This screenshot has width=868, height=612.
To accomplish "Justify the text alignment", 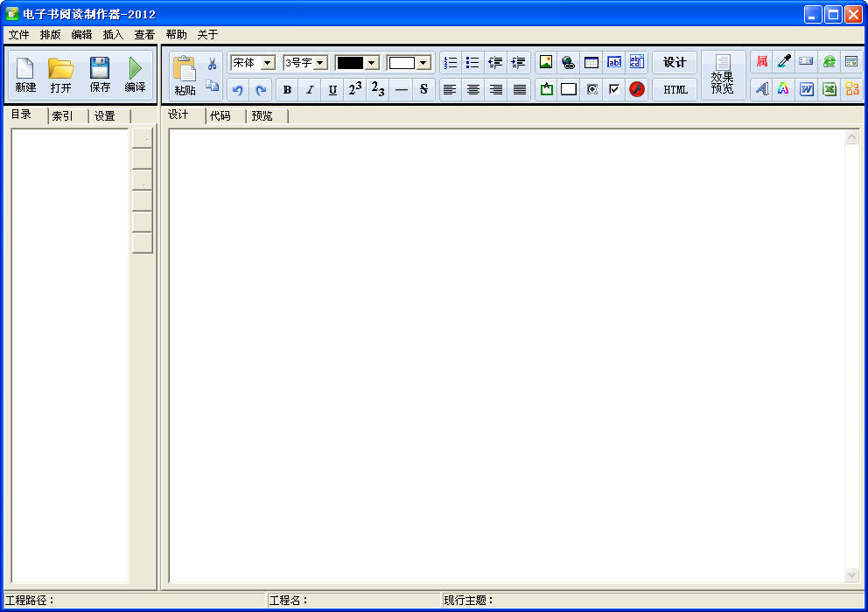I will click(519, 90).
